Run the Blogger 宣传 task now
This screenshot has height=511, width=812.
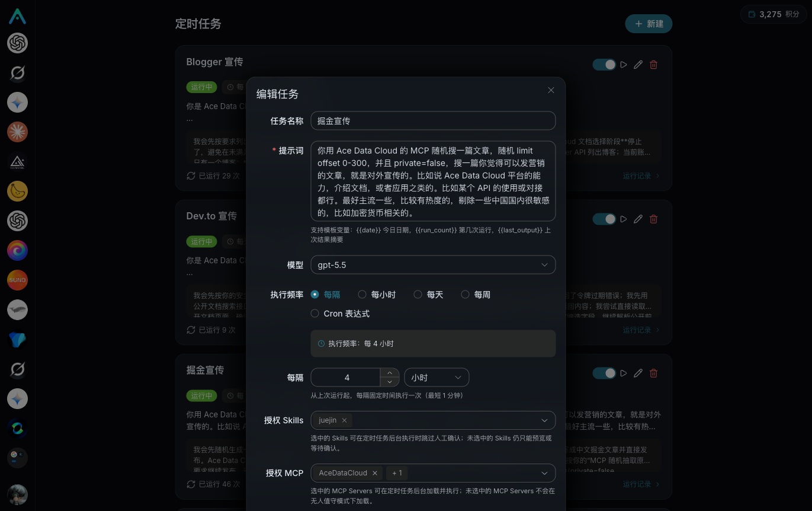click(624, 65)
